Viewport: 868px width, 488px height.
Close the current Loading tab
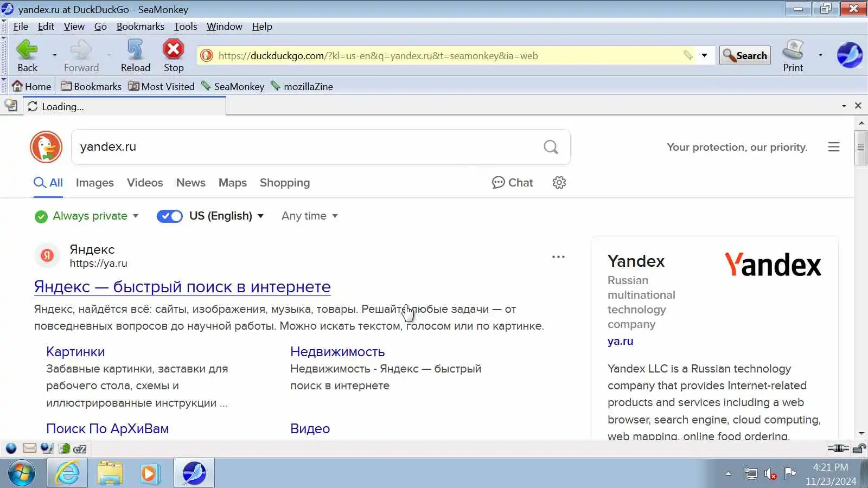(x=858, y=106)
